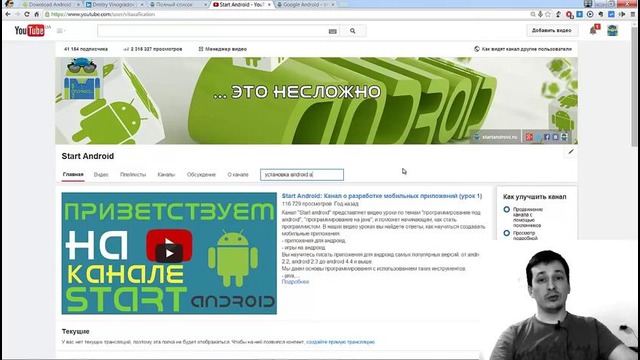The image size is (640, 360).
Task: Switch to the Плейлисты tab
Action: pyautogui.click(x=133, y=175)
